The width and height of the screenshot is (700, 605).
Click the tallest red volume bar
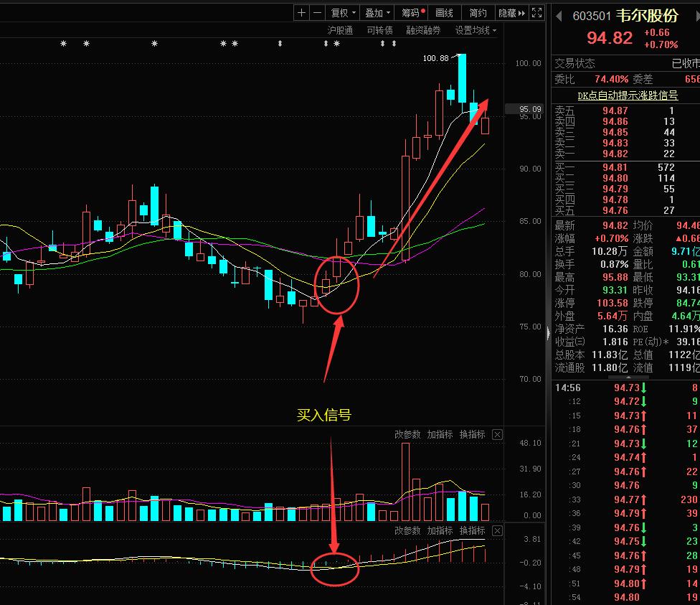pyautogui.click(x=405, y=482)
